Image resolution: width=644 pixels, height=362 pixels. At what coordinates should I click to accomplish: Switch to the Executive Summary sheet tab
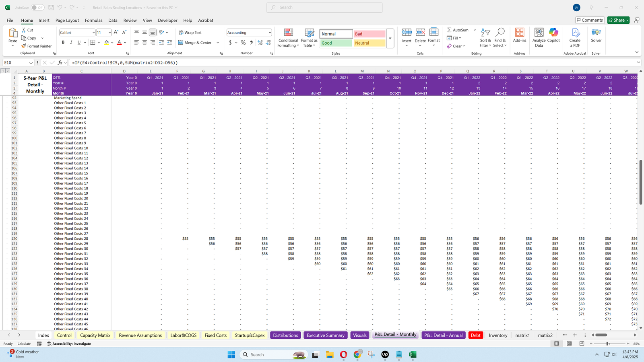tap(325, 335)
